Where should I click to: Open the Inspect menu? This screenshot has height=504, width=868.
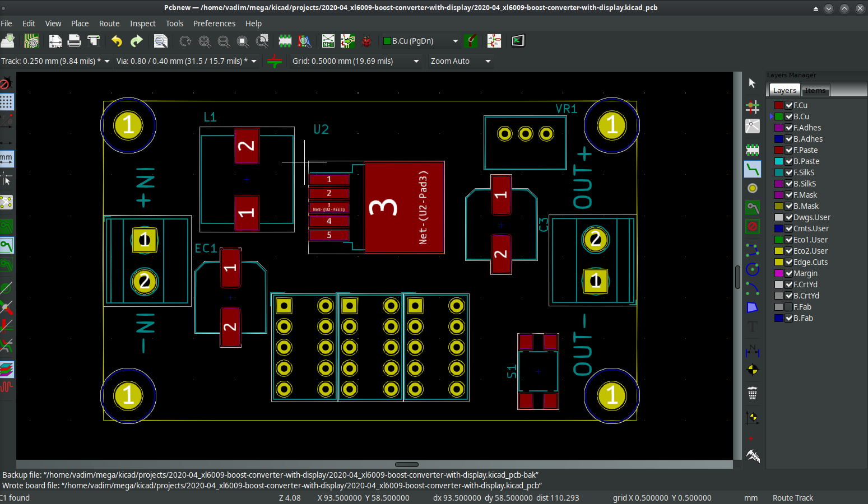[x=143, y=24]
